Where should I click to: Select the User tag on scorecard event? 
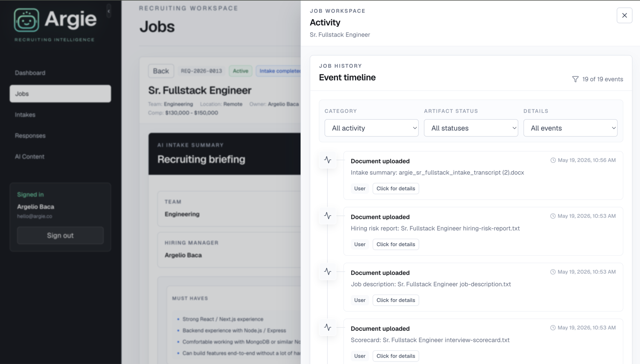[x=360, y=356]
